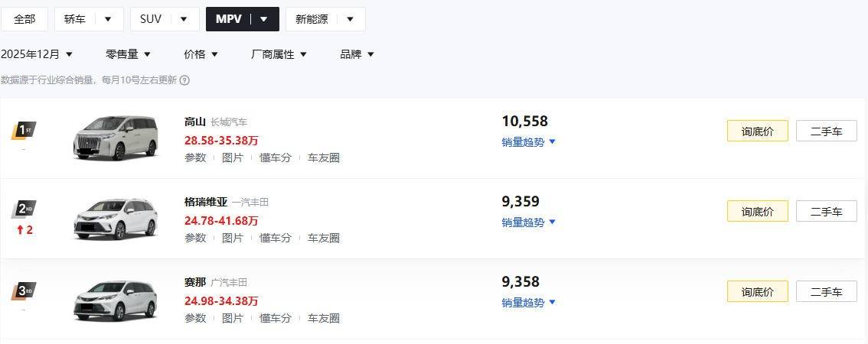The image size is (868, 344).
Task: Expand the 厂商属性 filter dropdown
Action: point(279,54)
